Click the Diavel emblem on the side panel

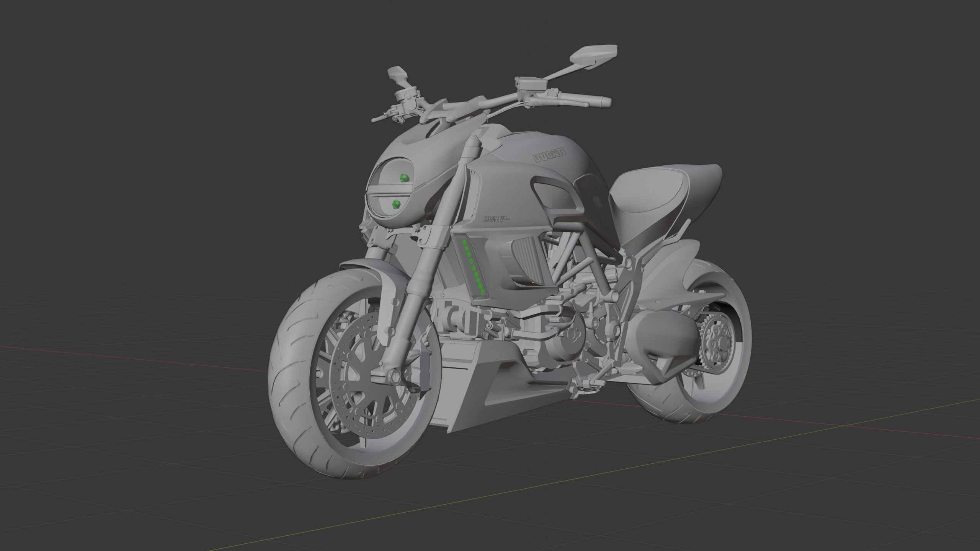[x=496, y=219]
